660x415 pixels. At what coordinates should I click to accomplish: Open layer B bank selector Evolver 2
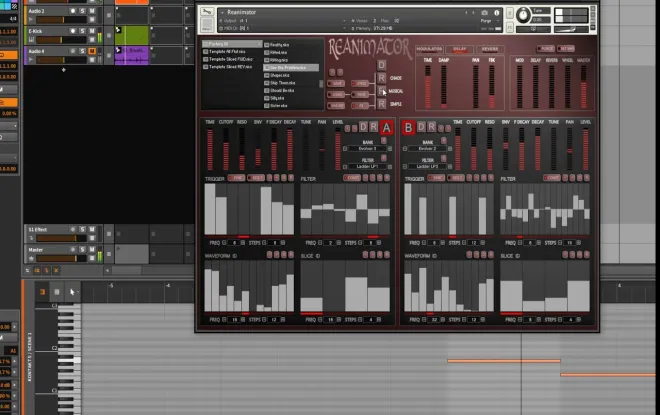[427, 149]
